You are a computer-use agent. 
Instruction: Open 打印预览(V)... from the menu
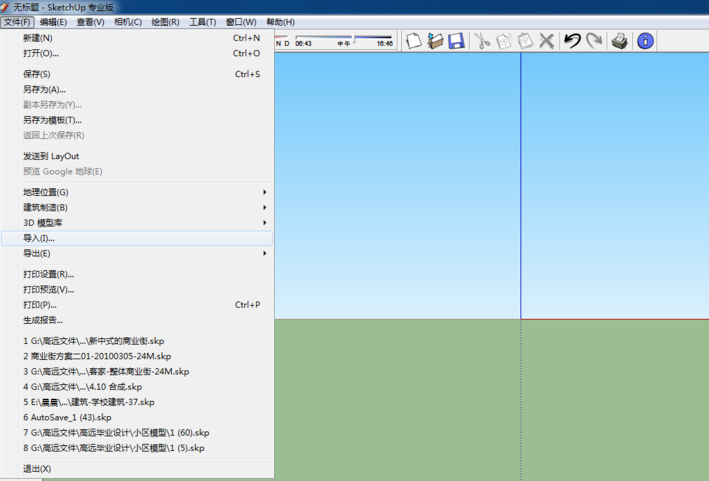click(137, 290)
